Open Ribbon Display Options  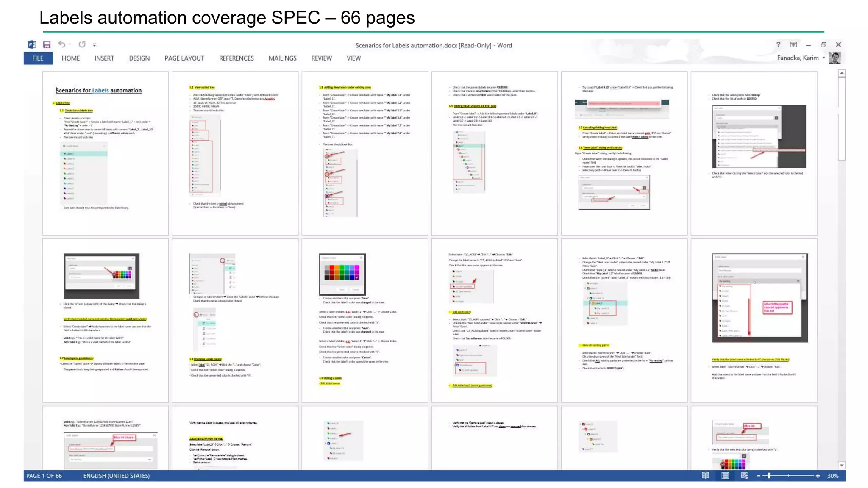tap(793, 44)
